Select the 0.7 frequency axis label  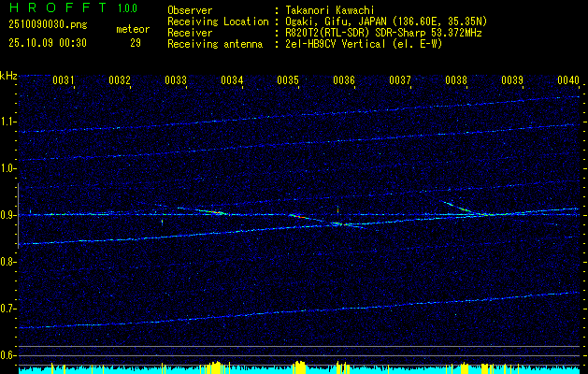point(8,309)
